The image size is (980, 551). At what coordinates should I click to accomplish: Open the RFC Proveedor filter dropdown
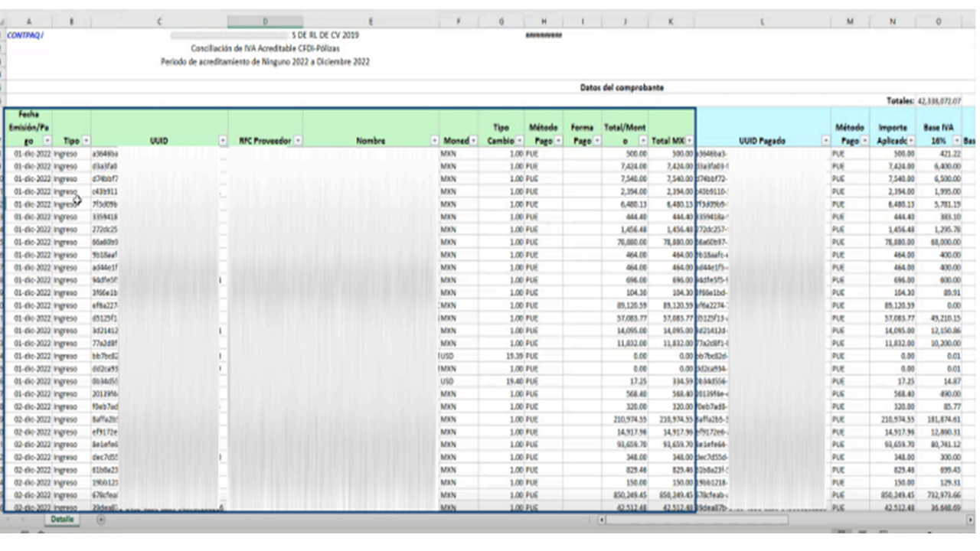(298, 141)
